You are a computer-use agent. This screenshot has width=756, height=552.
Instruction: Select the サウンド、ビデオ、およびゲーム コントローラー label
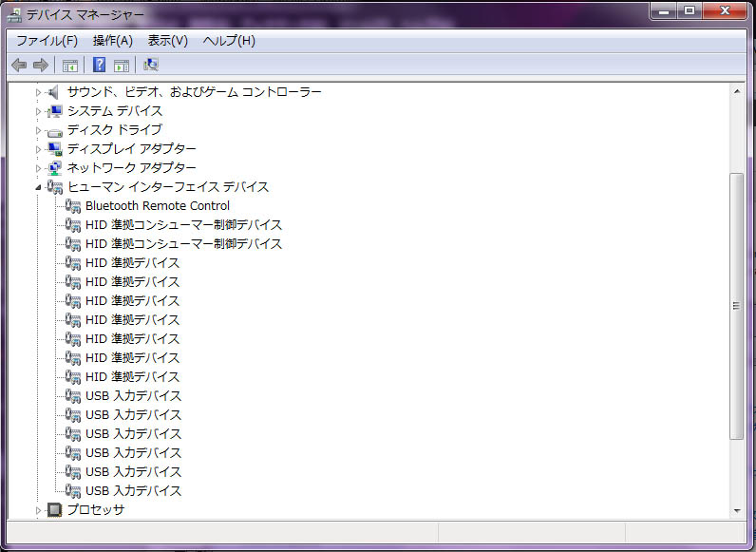click(x=194, y=91)
